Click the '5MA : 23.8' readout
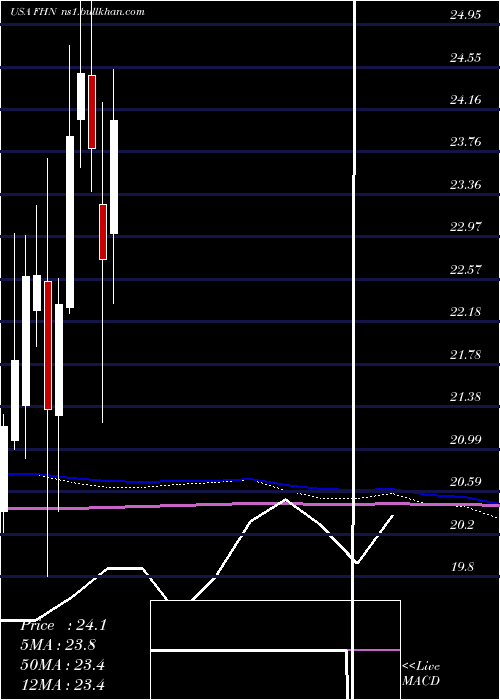The width and height of the screenshot is (500, 700). coord(58,645)
